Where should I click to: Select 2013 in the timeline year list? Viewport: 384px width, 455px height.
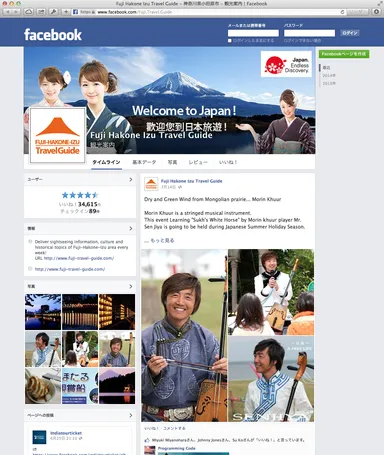329,83
